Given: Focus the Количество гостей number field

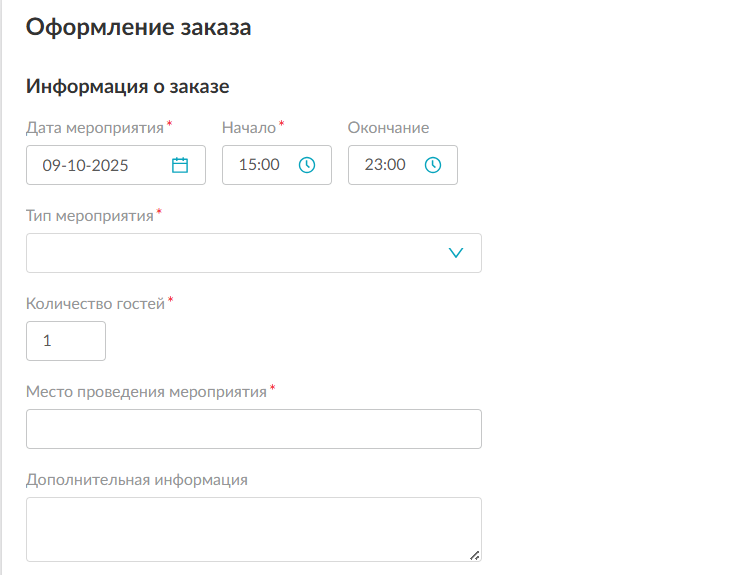Looking at the screenshot, I should (65, 341).
